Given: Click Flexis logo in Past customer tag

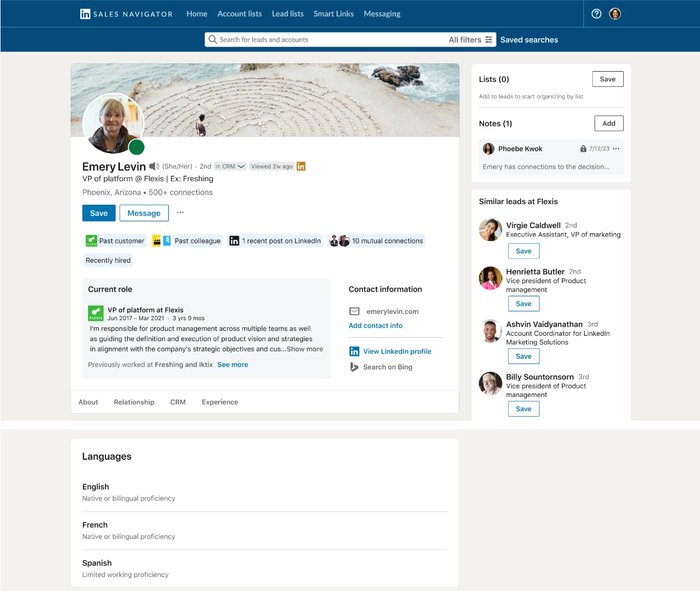Looking at the screenshot, I should [x=91, y=241].
